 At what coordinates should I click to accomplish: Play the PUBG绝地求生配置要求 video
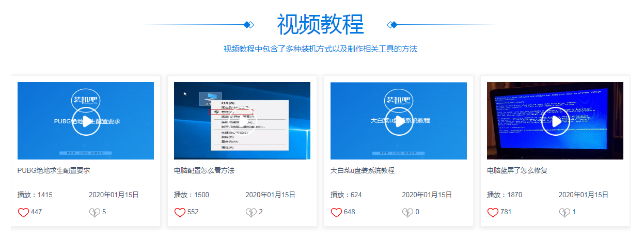(86, 121)
